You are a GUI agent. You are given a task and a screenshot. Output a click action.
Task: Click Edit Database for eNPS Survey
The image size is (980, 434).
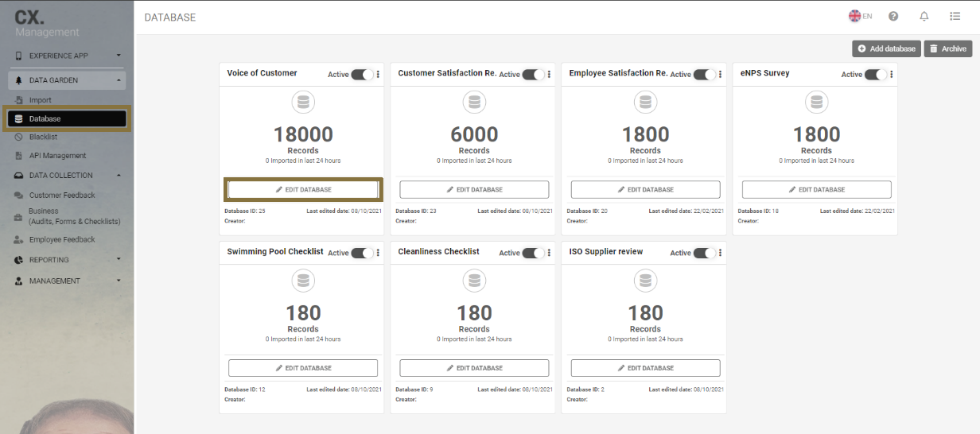coord(816,190)
